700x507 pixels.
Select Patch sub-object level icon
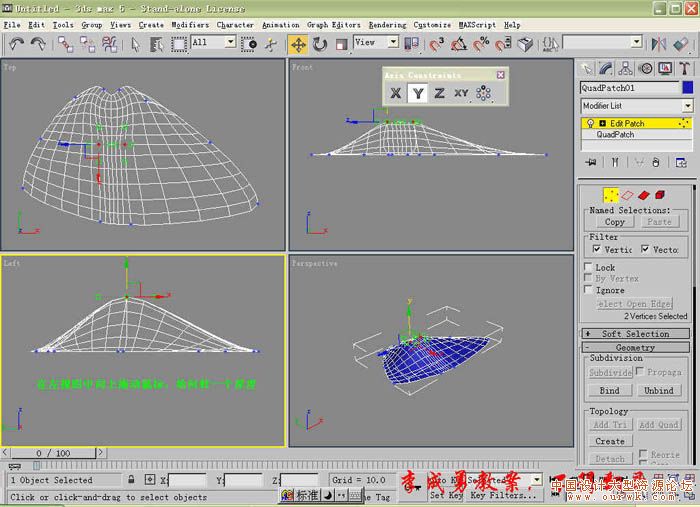point(643,195)
